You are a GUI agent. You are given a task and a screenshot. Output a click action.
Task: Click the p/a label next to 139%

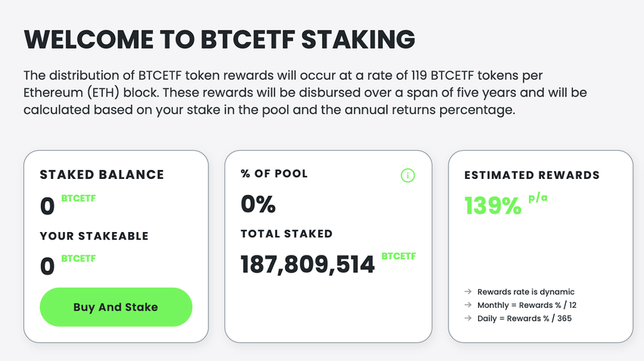tap(538, 199)
